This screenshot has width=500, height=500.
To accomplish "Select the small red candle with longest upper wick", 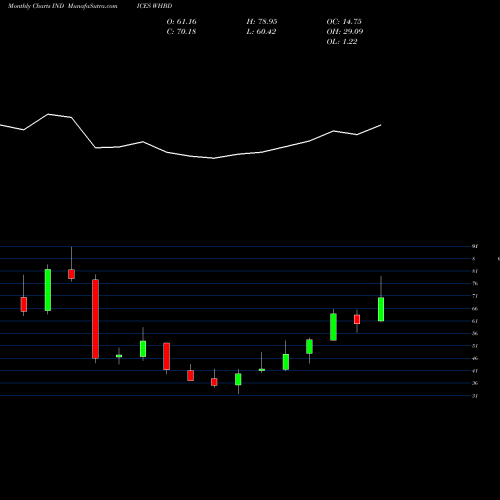I will point(71,274).
